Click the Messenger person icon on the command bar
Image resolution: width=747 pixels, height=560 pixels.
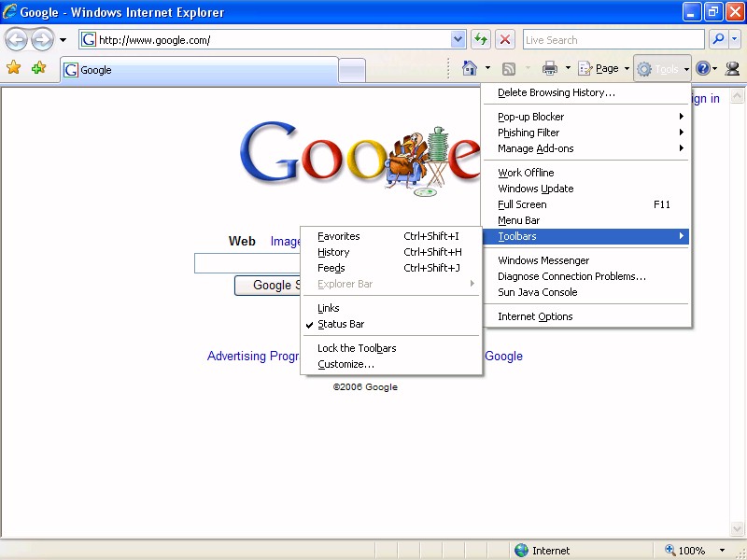[x=732, y=69]
